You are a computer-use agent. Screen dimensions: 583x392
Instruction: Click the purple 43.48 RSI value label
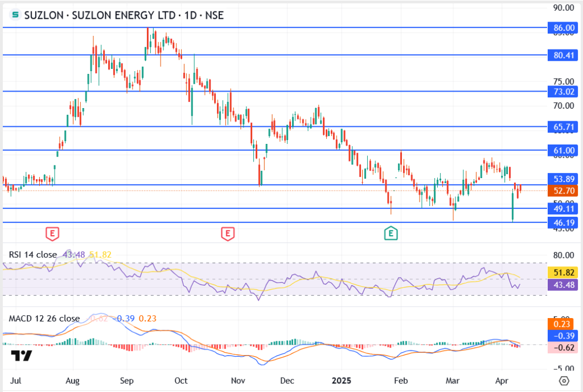[x=562, y=284]
